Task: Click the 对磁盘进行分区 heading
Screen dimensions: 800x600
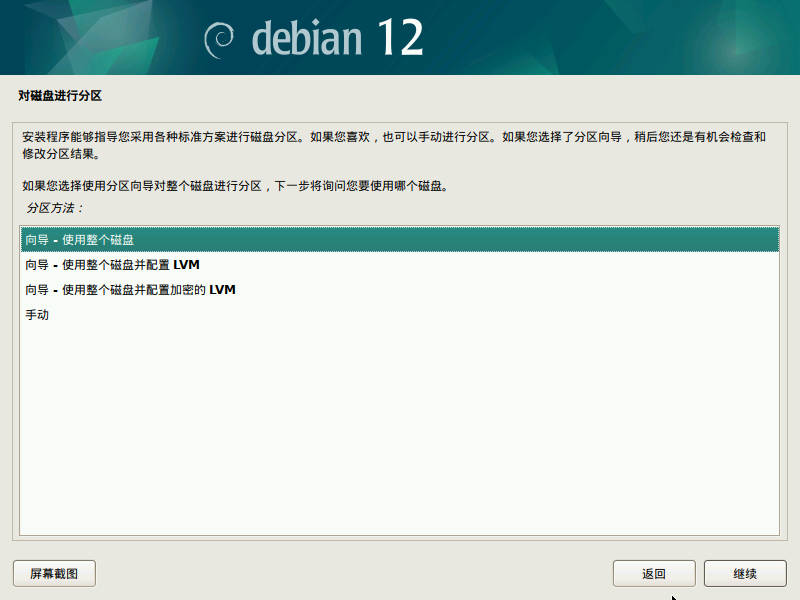Action: tap(60, 95)
